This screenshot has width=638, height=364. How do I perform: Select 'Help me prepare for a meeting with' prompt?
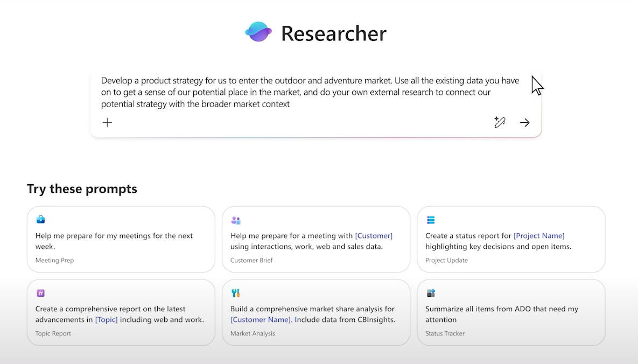pyautogui.click(x=316, y=240)
